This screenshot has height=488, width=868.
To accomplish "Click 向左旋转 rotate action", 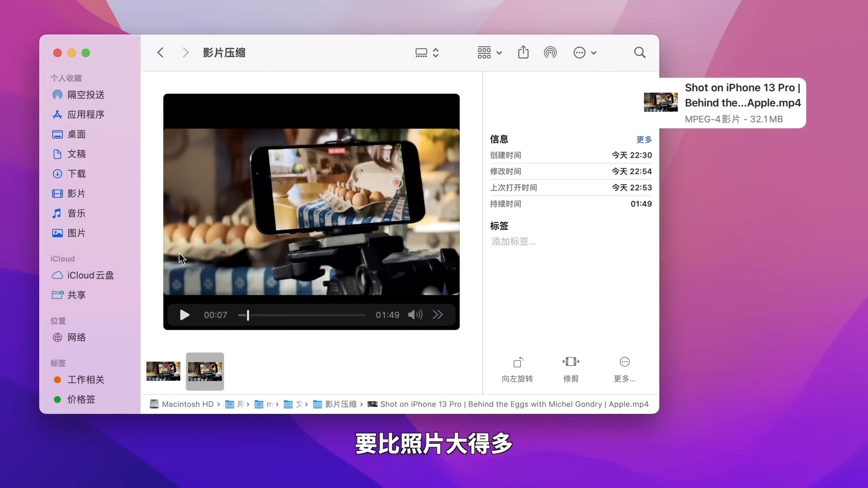I will click(x=518, y=369).
